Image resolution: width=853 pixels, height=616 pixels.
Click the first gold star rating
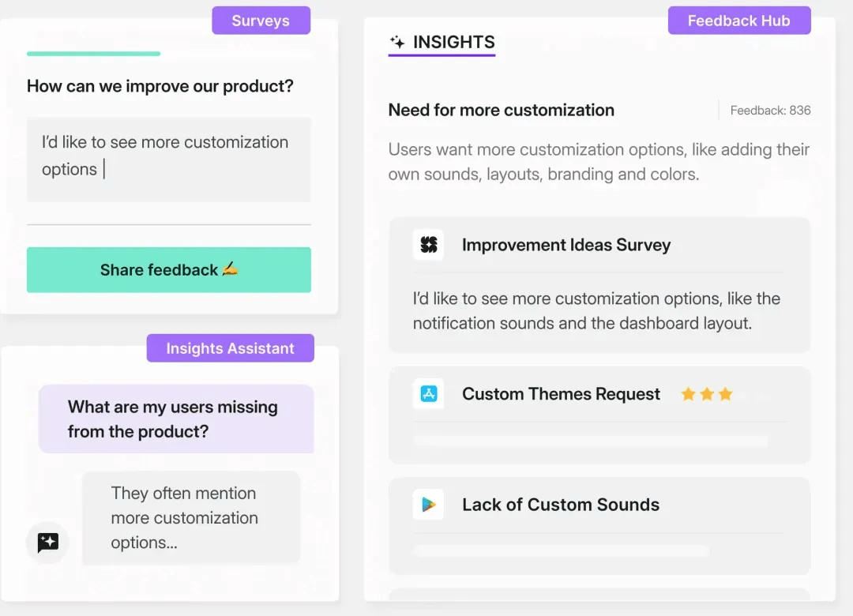click(x=688, y=393)
